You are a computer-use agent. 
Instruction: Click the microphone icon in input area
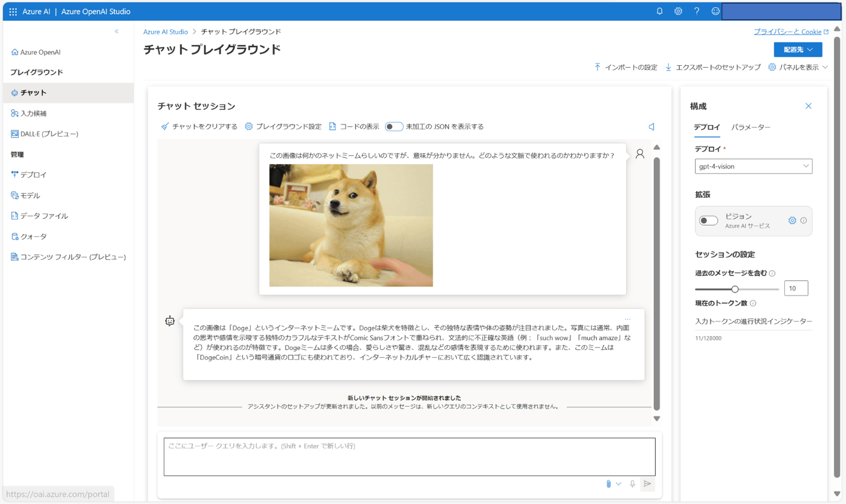coord(633,484)
